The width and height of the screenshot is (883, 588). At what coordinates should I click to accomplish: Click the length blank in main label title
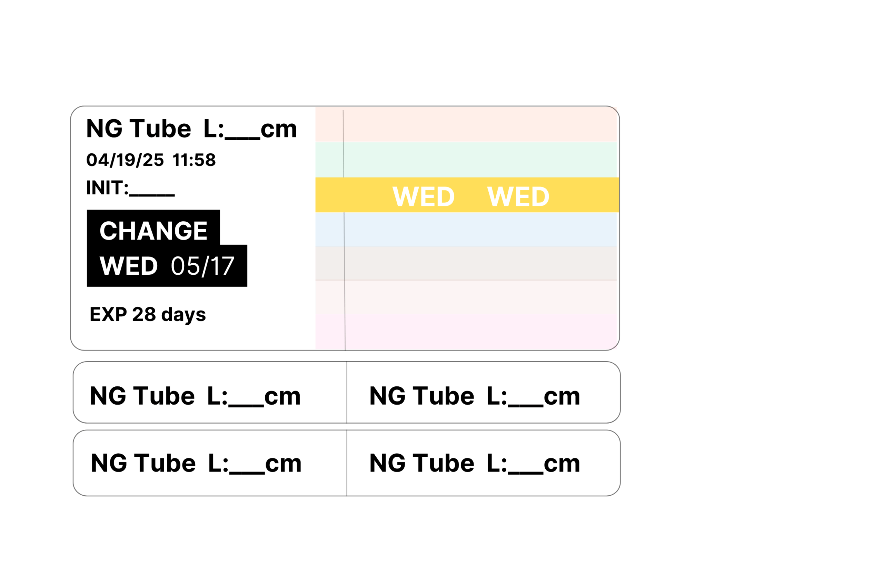click(242, 138)
